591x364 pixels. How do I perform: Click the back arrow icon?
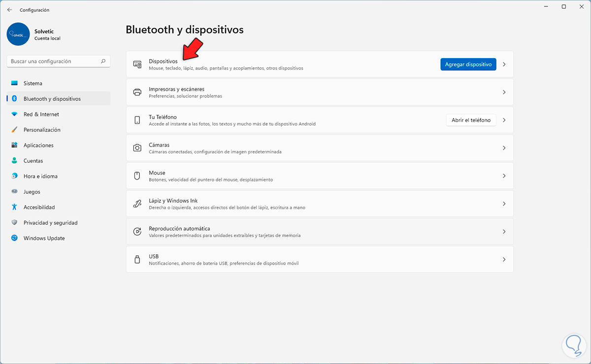10,10
